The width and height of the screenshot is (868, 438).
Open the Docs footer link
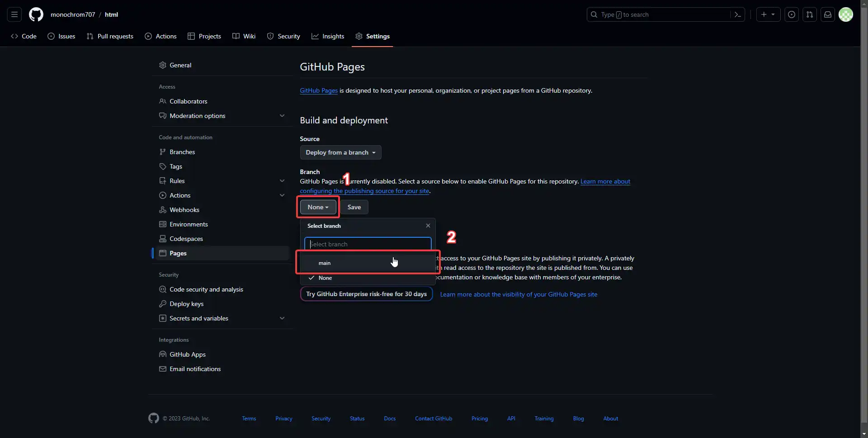tap(390, 419)
